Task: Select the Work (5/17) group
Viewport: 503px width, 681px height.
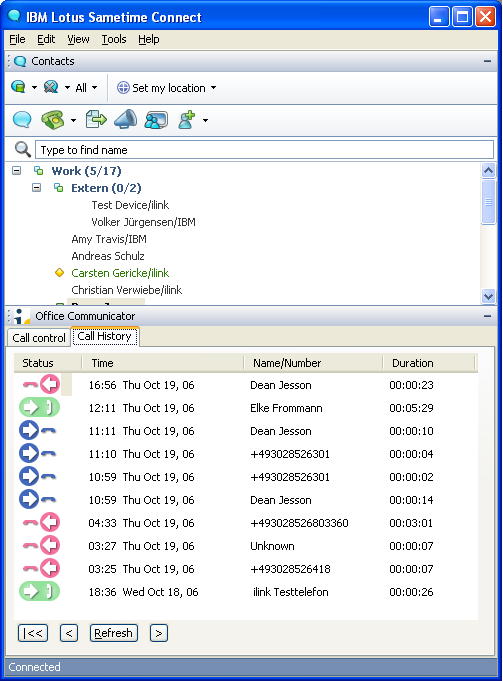Action: [86, 171]
